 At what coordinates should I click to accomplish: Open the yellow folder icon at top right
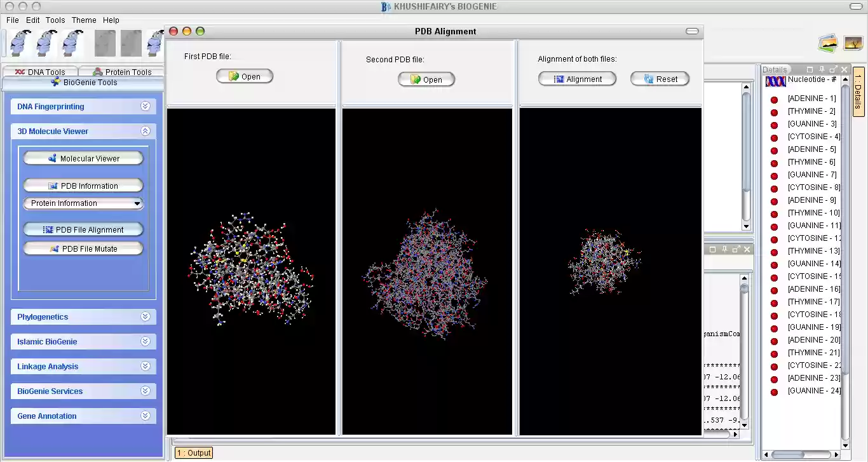click(828, 43)
